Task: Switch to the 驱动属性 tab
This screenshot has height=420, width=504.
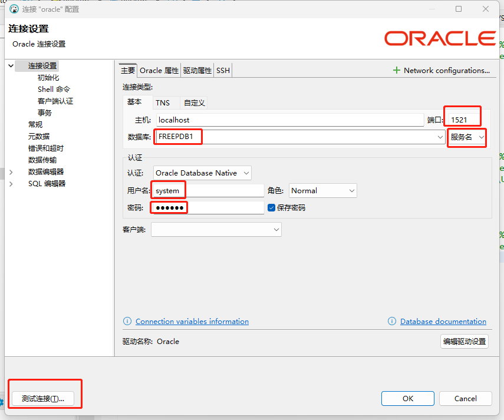Action: click(197, 70)
